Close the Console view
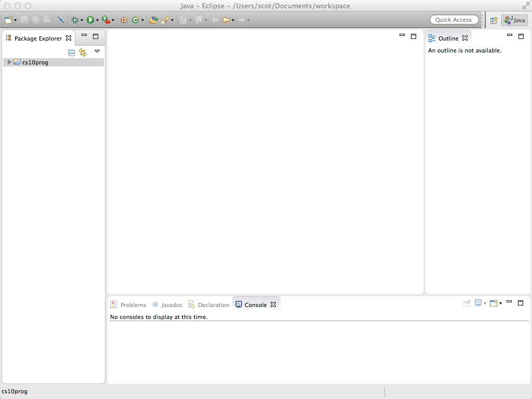Viewport: 532px width, 399px height. tap(273, 304)
